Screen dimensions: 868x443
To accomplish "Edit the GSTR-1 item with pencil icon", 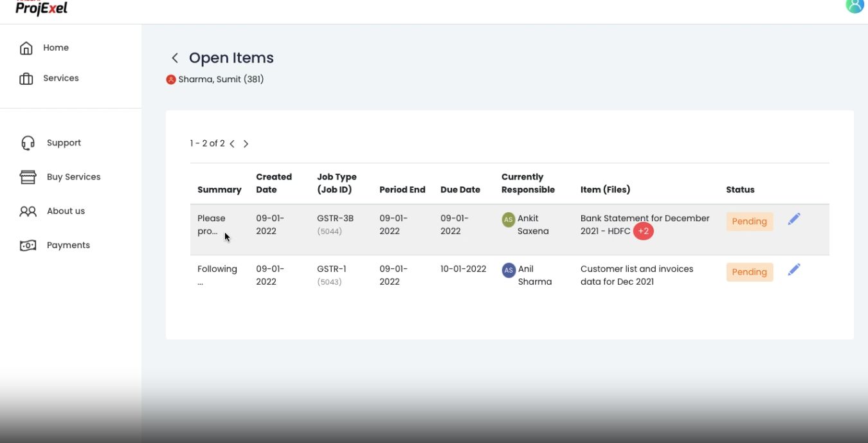I will pyautogui.click(x=794, y=270).
